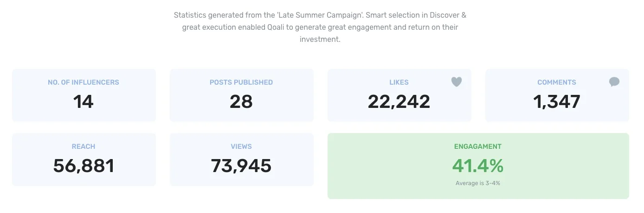Click the 73,945 views number
This screenshot has width=644, height=213.
(x=241, y=166)
